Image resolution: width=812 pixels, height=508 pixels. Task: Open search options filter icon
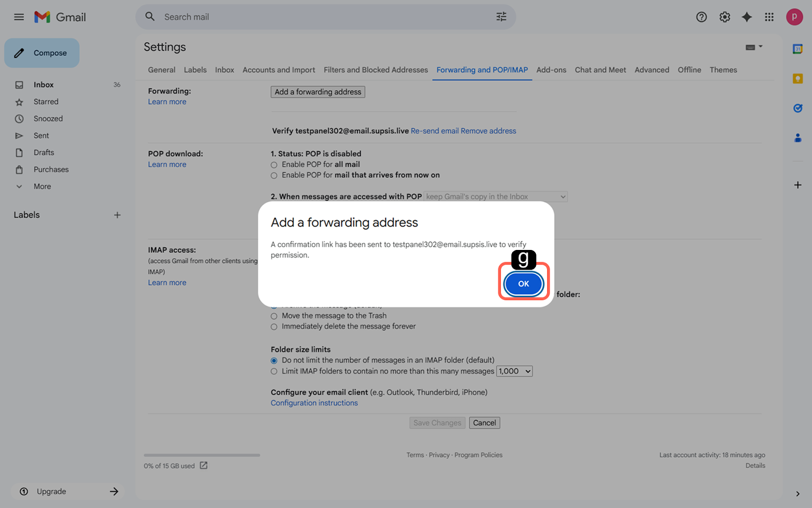point(501,17)
